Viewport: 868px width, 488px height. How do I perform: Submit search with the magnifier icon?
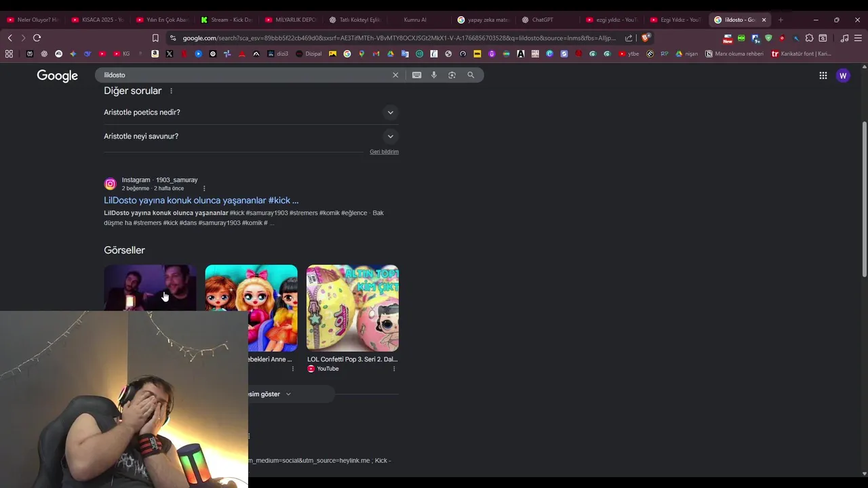coord(471,75)
